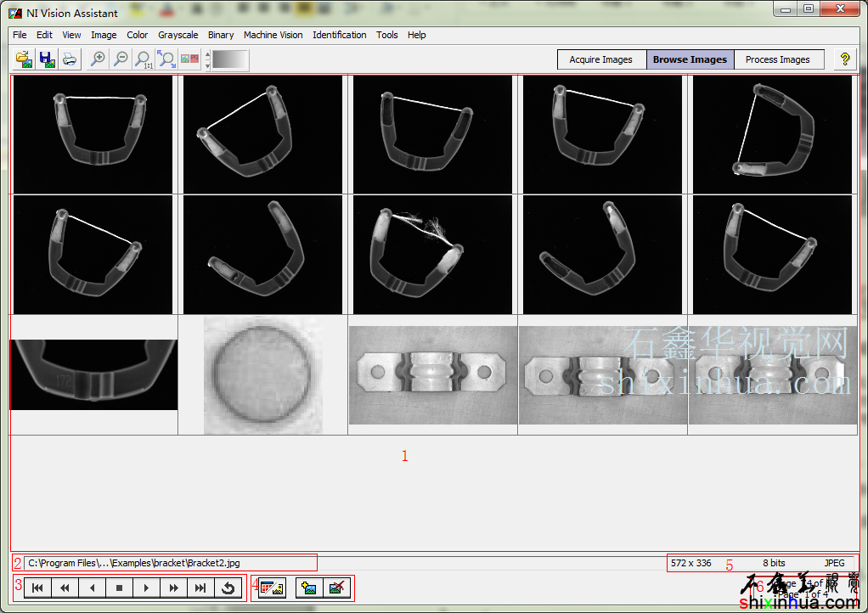
Task: Toggle thumbnail/full-size view mode icon
Action: click(x=272, y=588)
